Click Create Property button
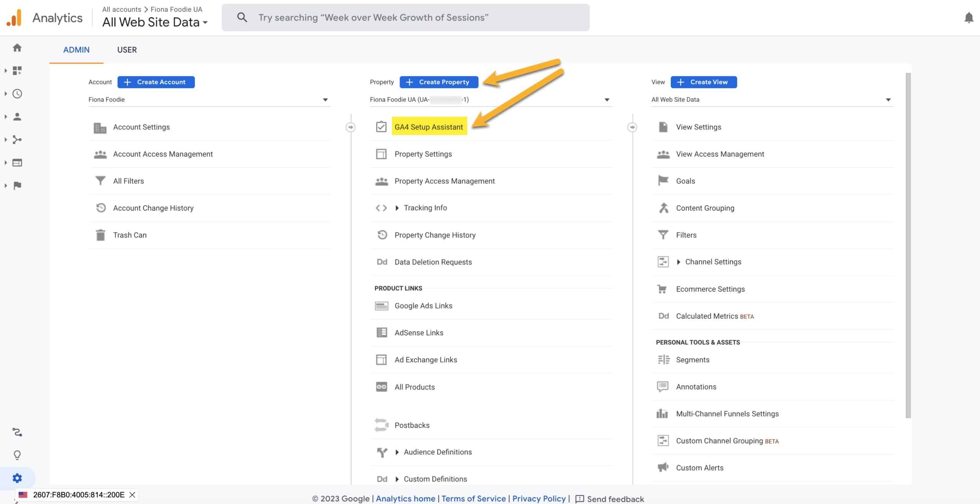Image resolution: width=980 pixels, height=504 pixels. [x=439, y=82]
